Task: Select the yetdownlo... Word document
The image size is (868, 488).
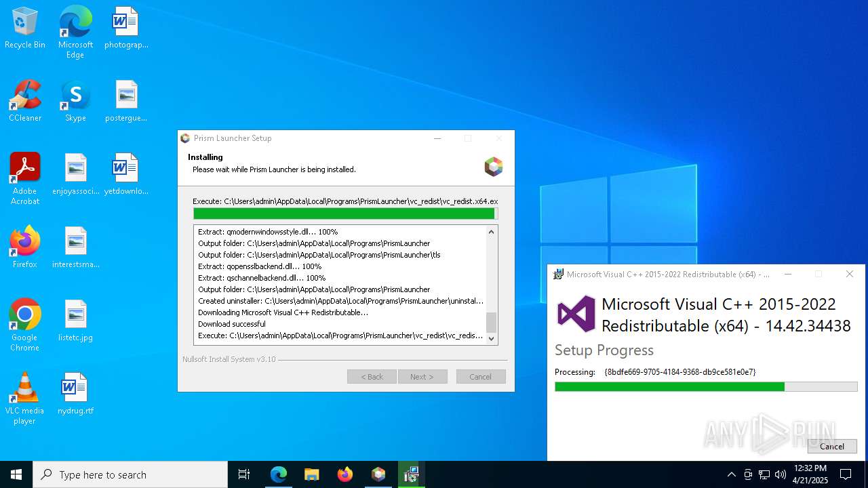Action: [x=126, y=174]
